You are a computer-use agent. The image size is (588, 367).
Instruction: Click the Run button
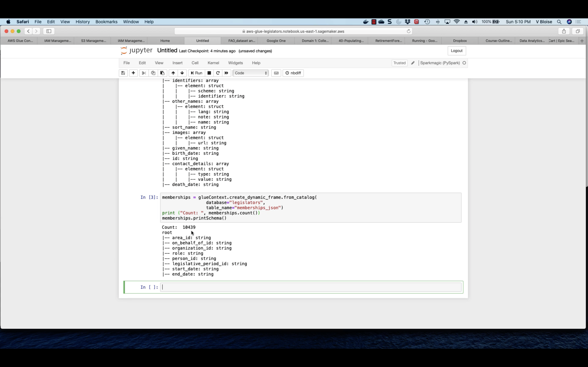pos(197,73)
